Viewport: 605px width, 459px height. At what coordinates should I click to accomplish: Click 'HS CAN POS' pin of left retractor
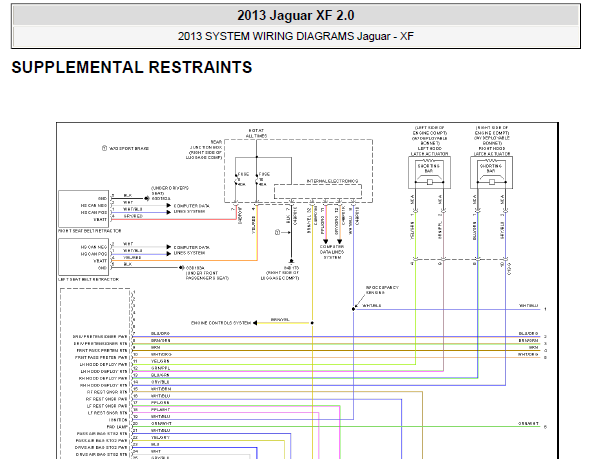94,254
